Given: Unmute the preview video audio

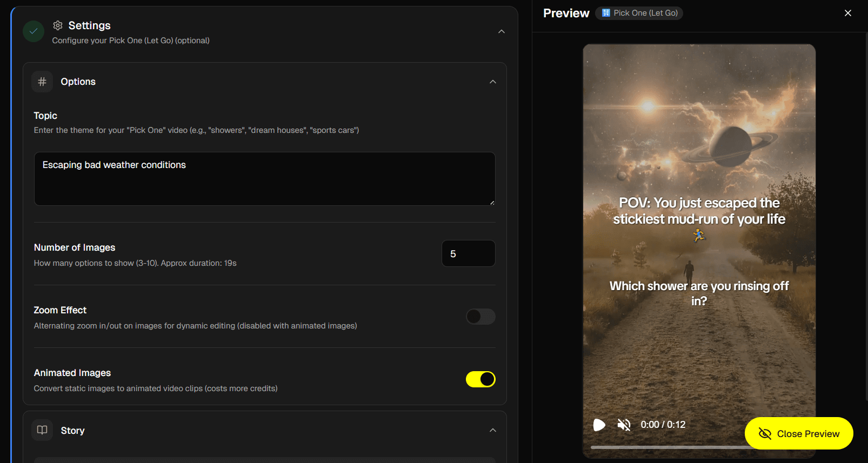Looking at the screenshot, I should point(624,425).
